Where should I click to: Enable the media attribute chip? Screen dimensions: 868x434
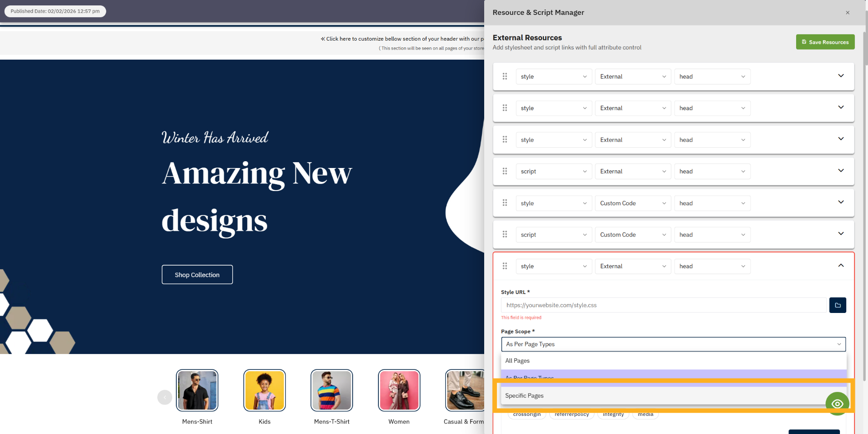[x=645, y=414]
